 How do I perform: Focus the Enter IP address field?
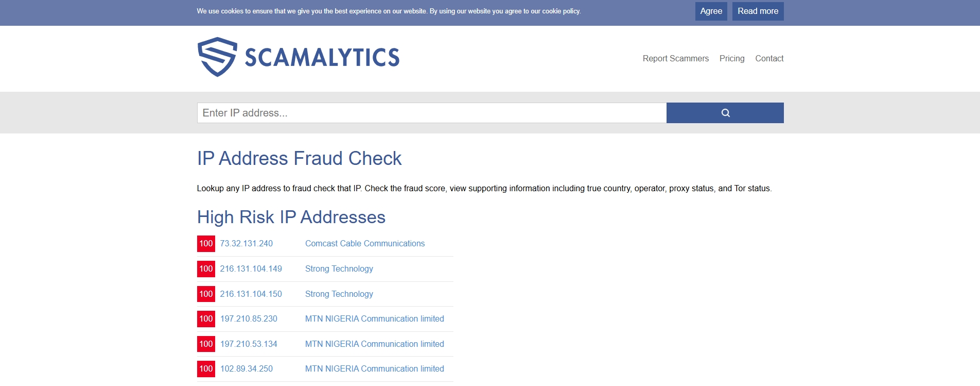pos(431,113)
